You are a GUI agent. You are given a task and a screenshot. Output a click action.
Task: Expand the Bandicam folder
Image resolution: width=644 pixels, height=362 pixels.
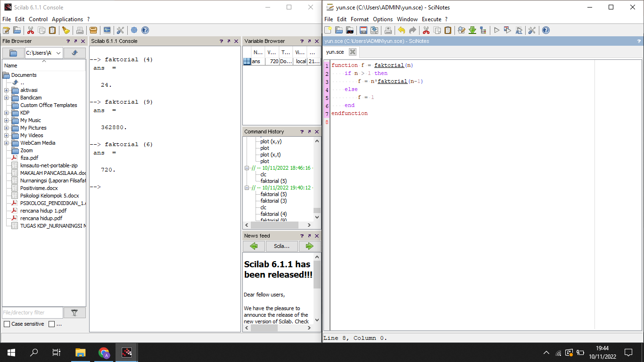click(7, 98)
